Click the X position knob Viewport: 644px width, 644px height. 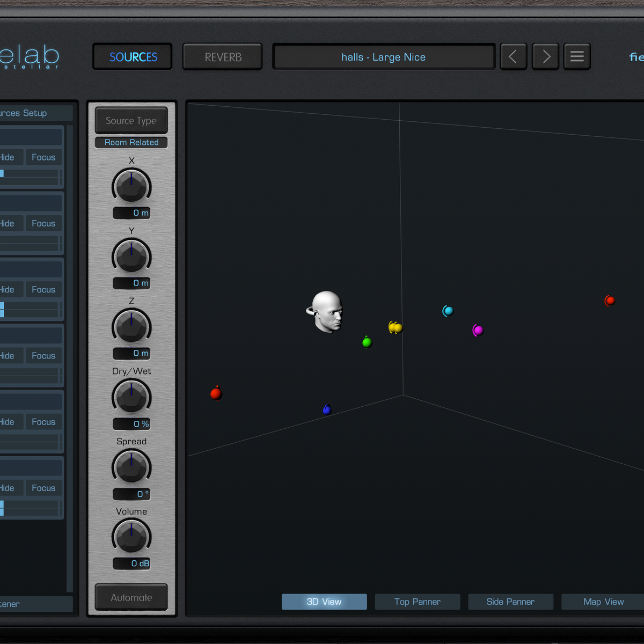click(131, 186)
